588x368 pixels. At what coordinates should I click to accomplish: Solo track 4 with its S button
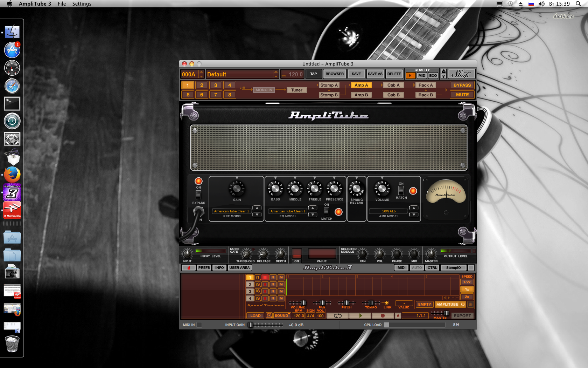pyautogui.click(x=273, y=298)
